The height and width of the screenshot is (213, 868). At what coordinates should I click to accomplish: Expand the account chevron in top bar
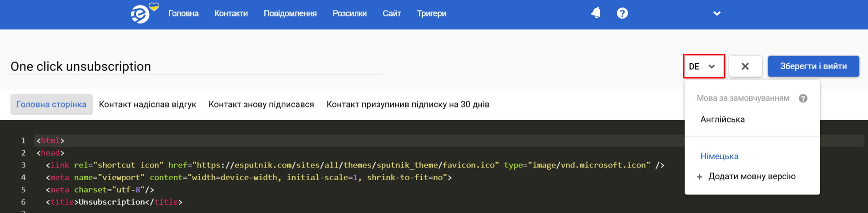tap(717, 13)
